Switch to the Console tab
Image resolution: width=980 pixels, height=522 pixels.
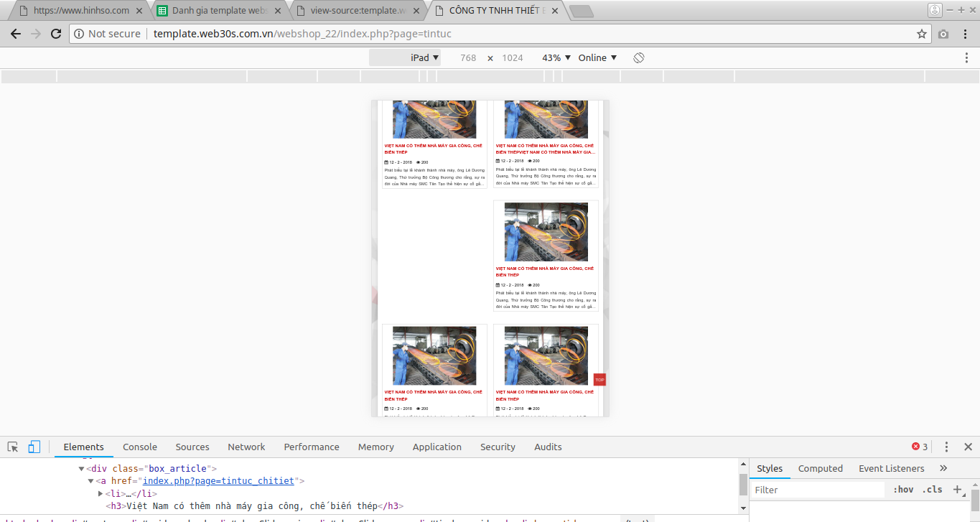140,447
